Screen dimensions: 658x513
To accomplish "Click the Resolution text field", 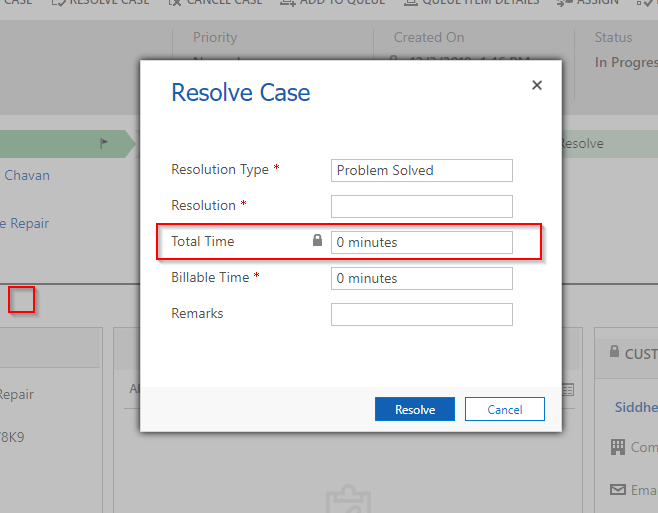I will [x=421, y=206].
